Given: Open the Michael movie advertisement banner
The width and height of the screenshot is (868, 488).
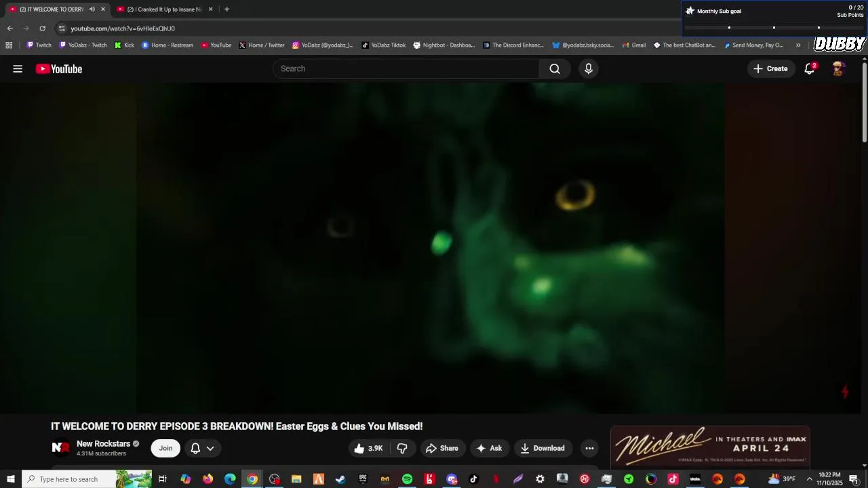Looking at the screenshot, I should (710, 446).
